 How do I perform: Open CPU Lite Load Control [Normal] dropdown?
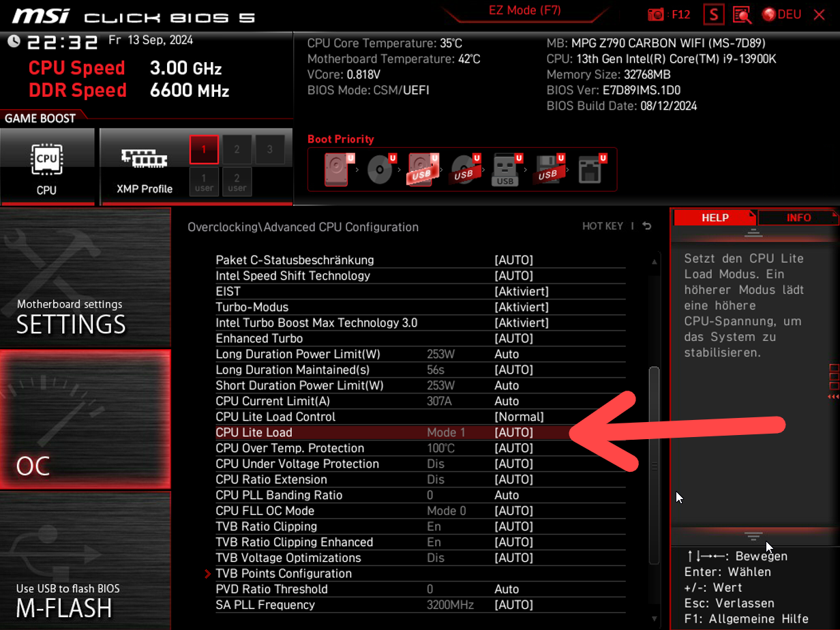pos(520,417)
